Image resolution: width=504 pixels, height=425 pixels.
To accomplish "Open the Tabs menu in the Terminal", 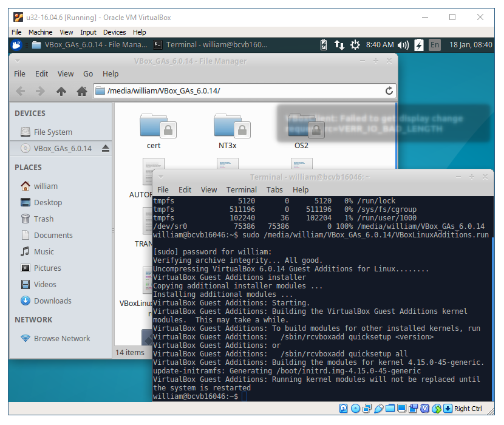I will (274, 189).
